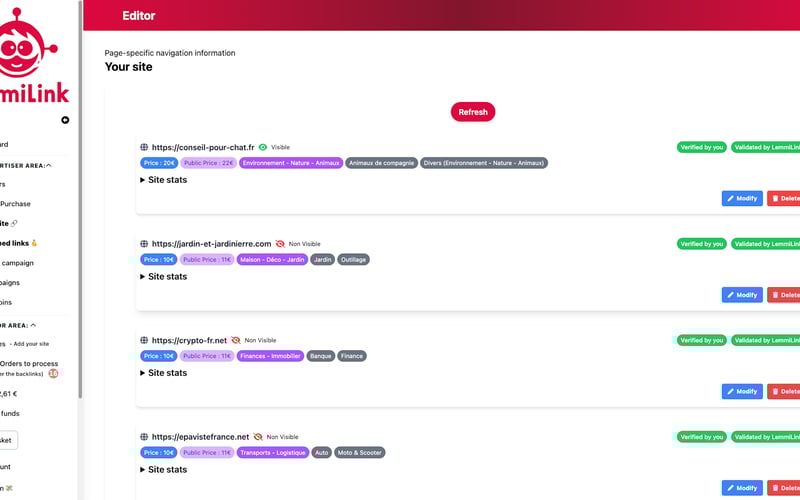Click Add your site sidebar entry

pyautogui.click(x=30, y=344)
